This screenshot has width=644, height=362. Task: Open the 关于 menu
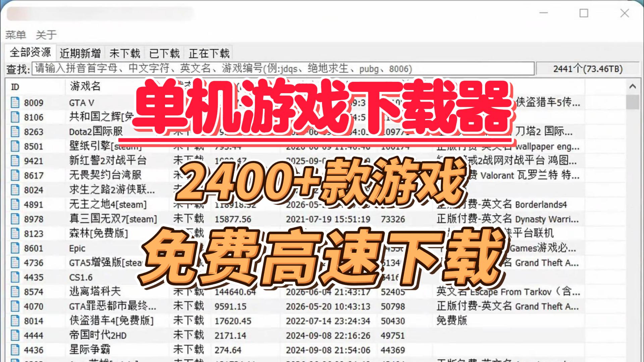pos(46,35)
